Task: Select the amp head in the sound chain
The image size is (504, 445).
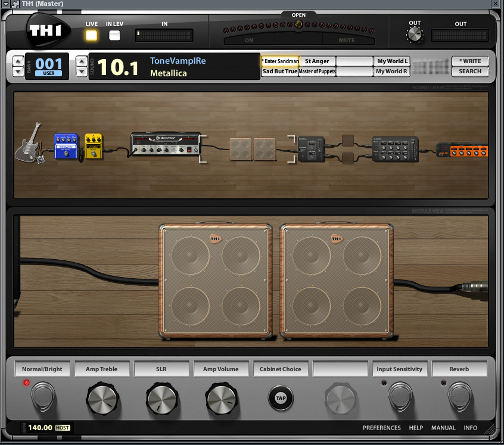Action: [x=165, y=144]
